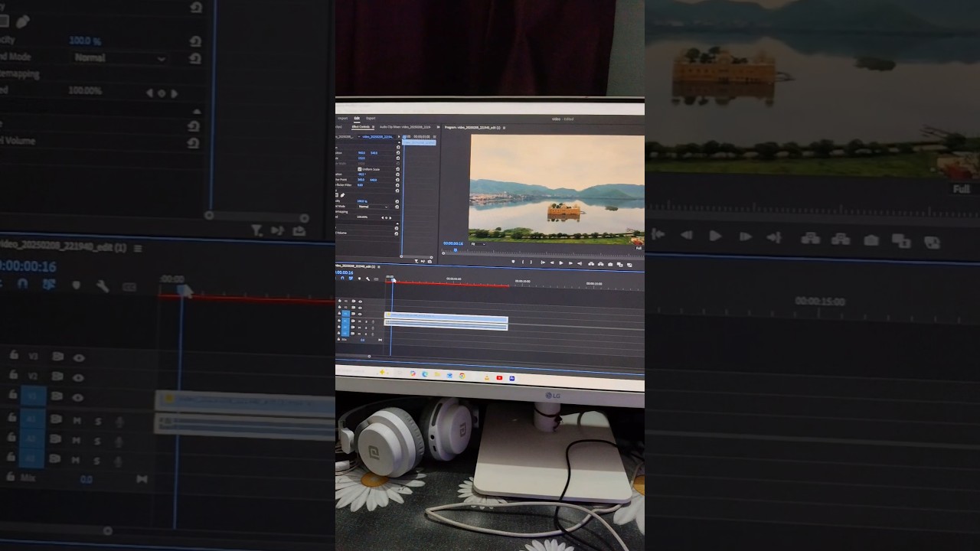
Task: Click the Mix track go-to-end icon
Action: (x=380, y=340)
